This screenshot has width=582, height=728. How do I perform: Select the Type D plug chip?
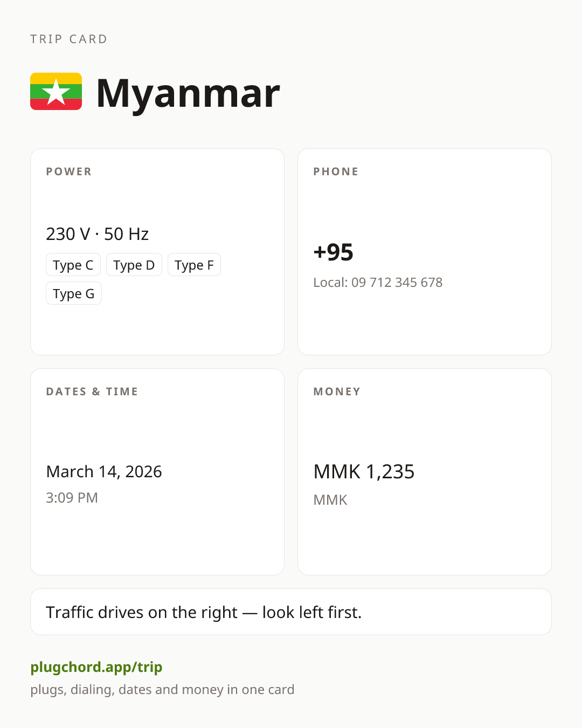(x=134, y=265)
